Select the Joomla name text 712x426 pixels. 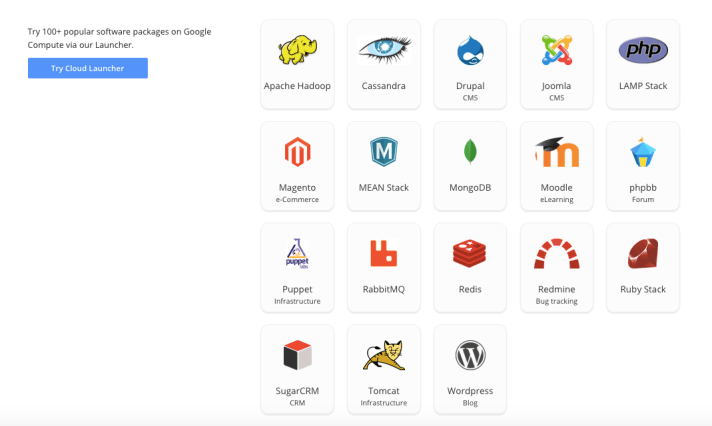[x=557, y=86]
